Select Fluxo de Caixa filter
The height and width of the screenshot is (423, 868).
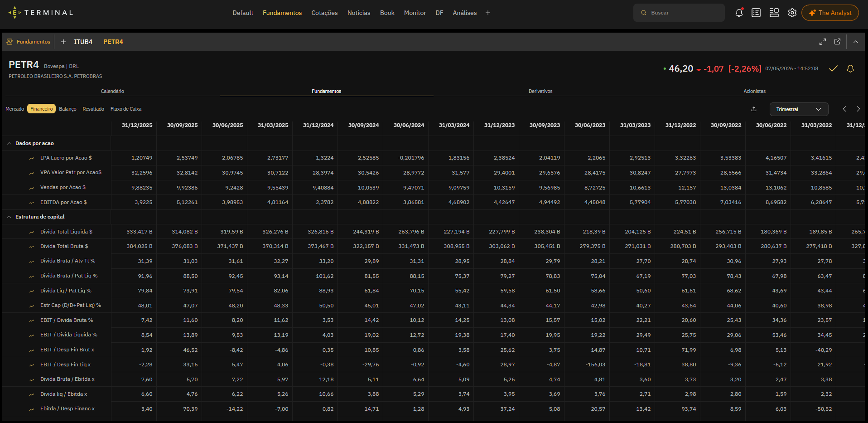[126, 109]
